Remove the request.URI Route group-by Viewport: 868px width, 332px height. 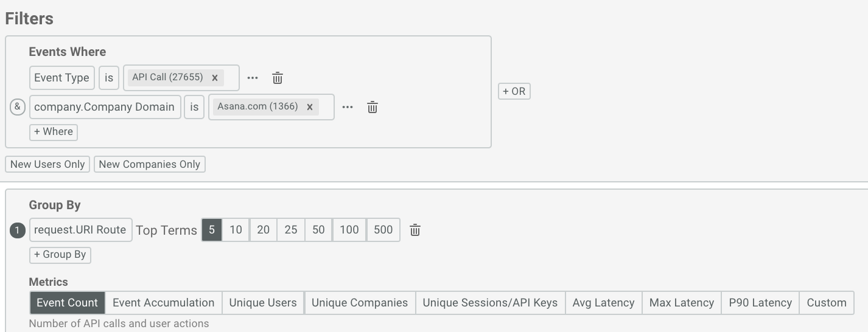click(x=415, y=230)
